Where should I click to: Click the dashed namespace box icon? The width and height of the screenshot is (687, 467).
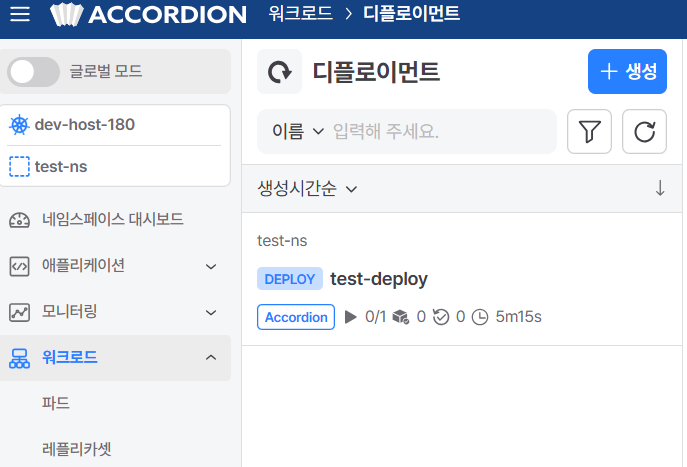(19, 166)
